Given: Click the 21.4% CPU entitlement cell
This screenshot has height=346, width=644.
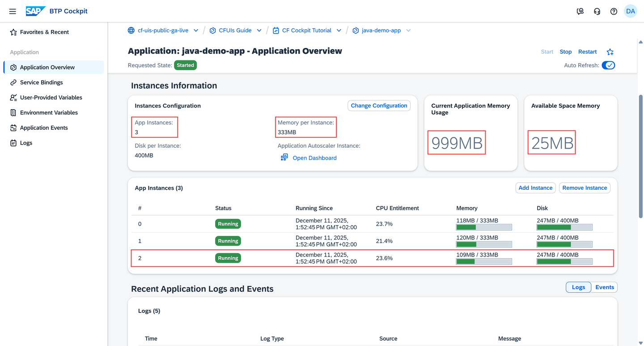Looking at the screenshot, I should (x=384, y=241).
